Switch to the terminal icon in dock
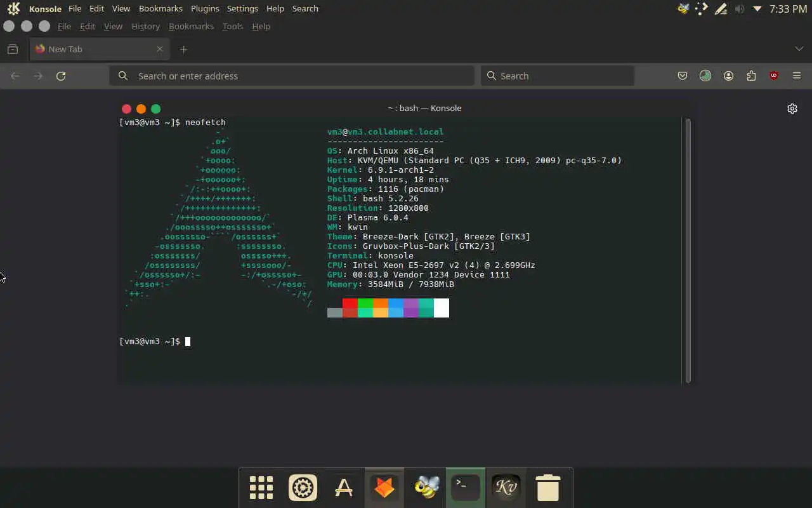 click(466, 488)
